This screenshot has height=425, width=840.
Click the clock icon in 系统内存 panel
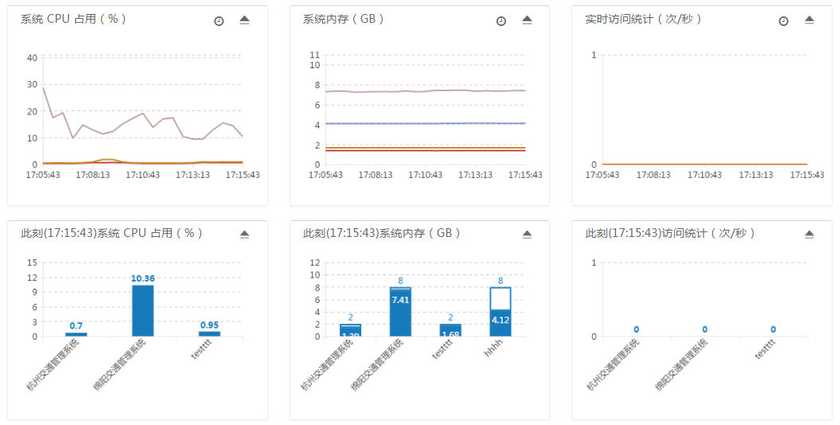(x=501, y=21)
